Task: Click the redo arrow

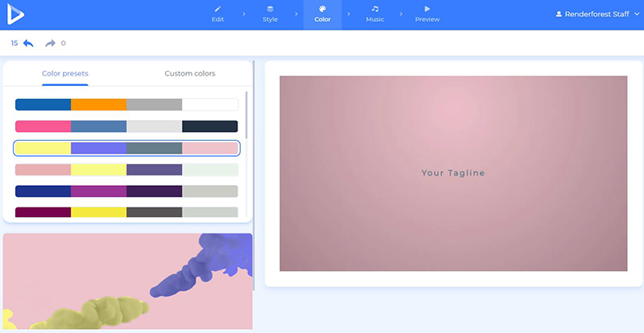Action: tap(50, 43)
